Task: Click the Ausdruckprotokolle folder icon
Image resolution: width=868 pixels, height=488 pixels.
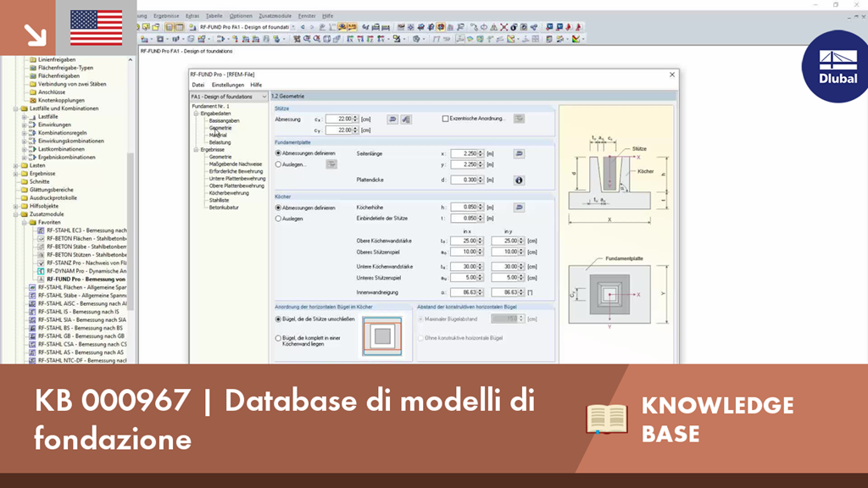Action: pyautogui.click(x=25, y=197)
